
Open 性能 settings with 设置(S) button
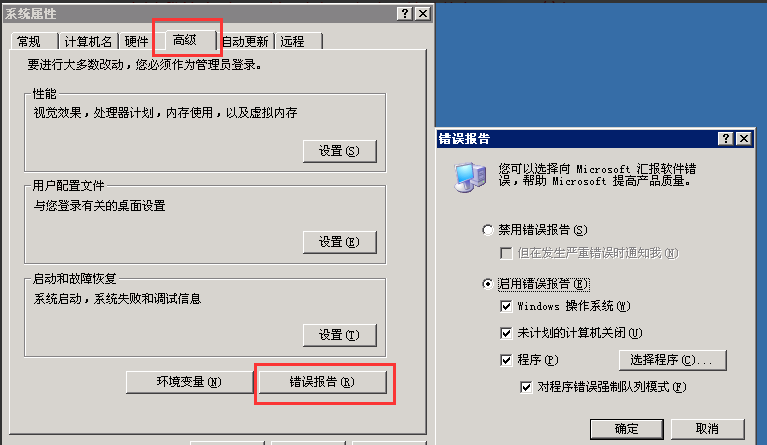[339, 151]
